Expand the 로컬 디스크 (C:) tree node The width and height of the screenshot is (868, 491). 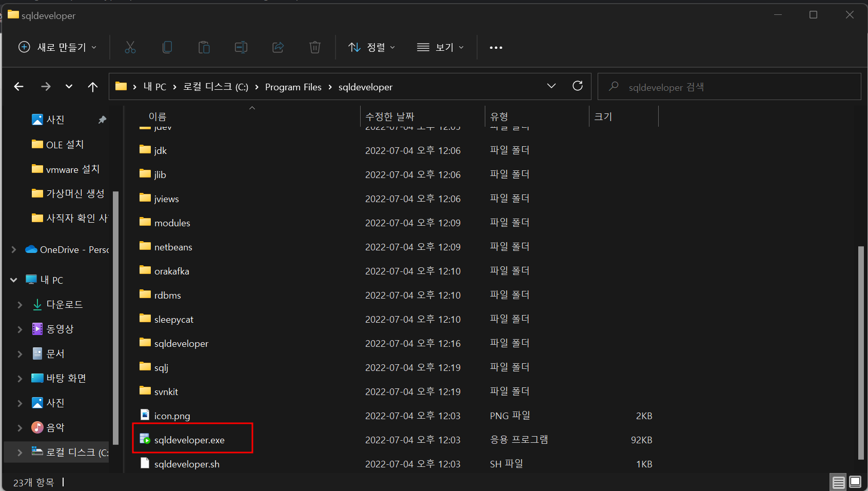pos(20,453)
